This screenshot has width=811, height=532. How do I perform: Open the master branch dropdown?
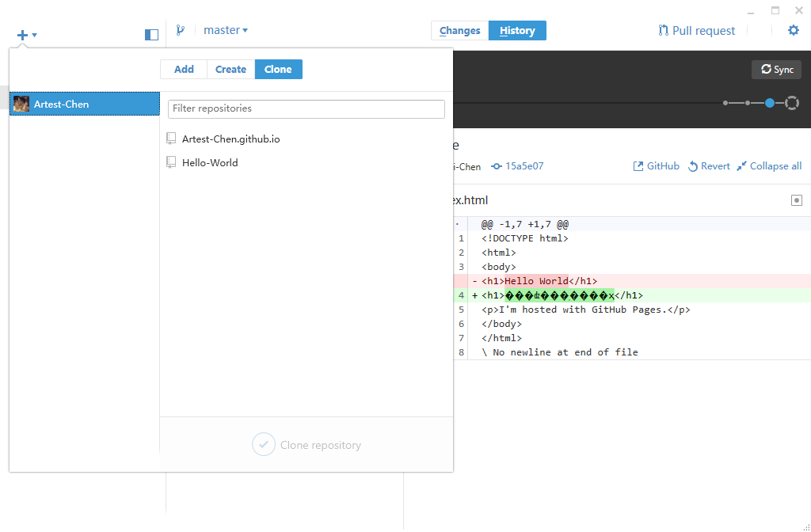[226, 30]
